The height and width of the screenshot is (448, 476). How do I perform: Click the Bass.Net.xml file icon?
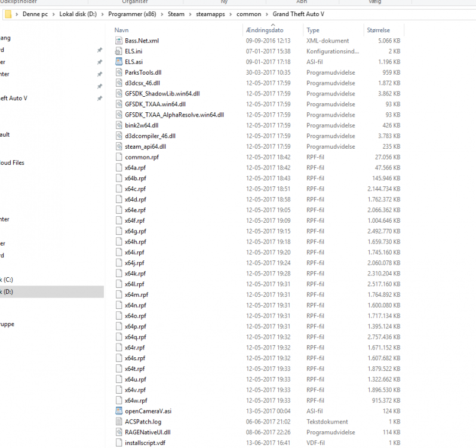[x=119, y=41]
